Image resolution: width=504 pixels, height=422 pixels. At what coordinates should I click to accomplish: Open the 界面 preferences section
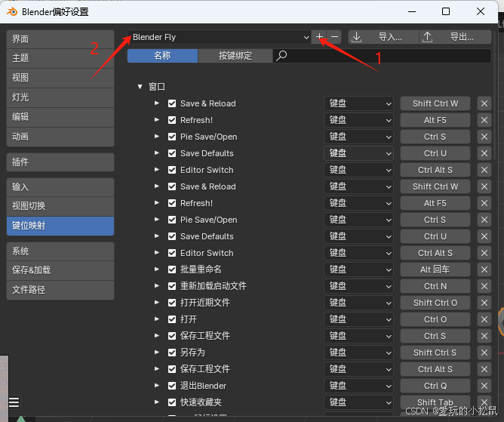pos(60,39)
